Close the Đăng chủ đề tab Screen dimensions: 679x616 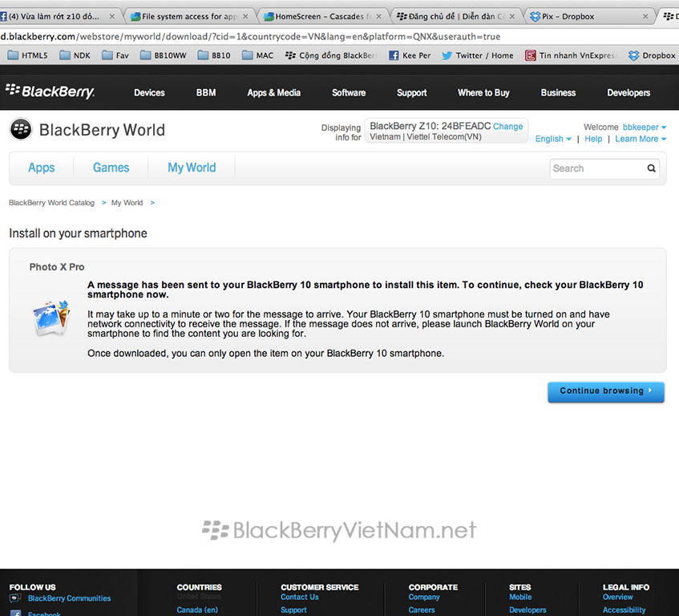click(x=511, y=17)
